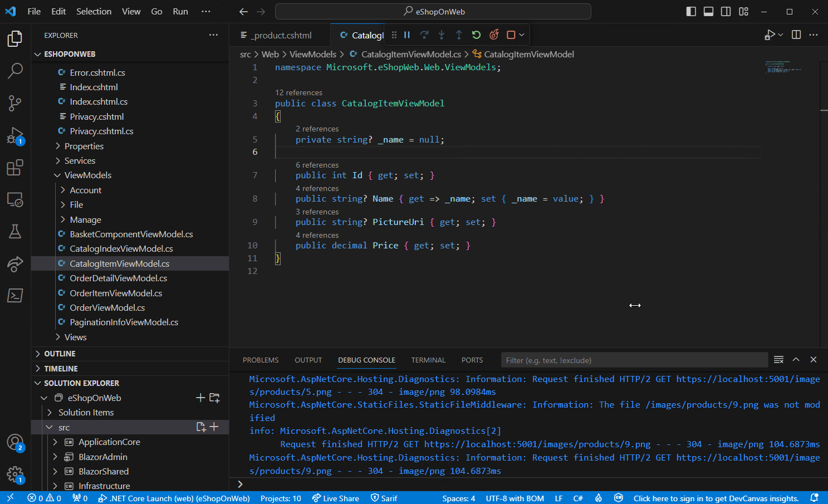The height and width of the screenshot is (504, 828).
Task: Toggle the primary sidebar visibility icon
Action: point(690,11)
